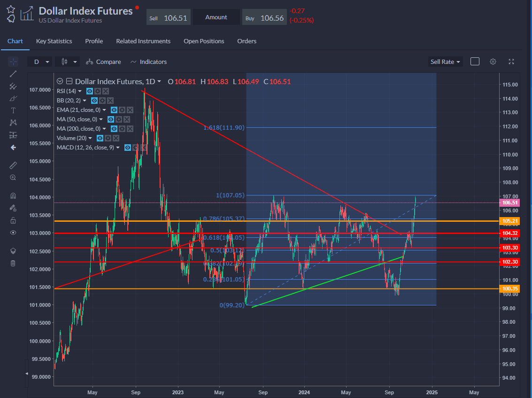Switch to the Chart tab

point(15,41)
